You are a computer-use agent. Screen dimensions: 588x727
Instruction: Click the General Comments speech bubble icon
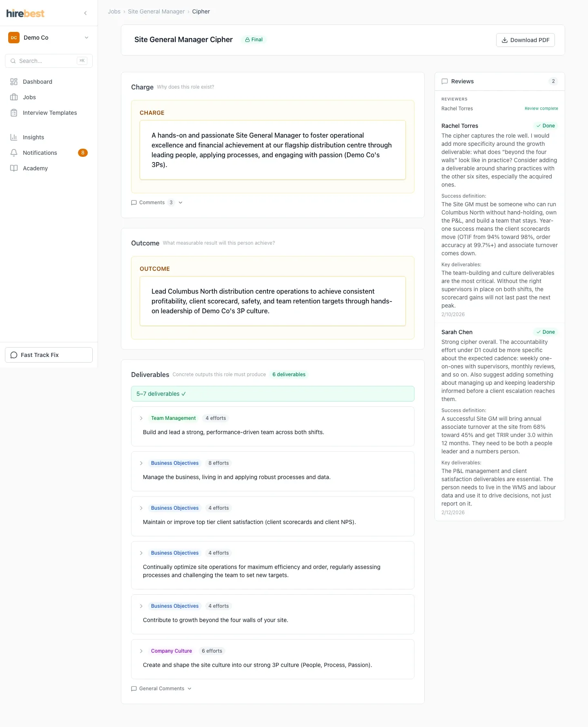pyautogui.click(x=134, y=689)
